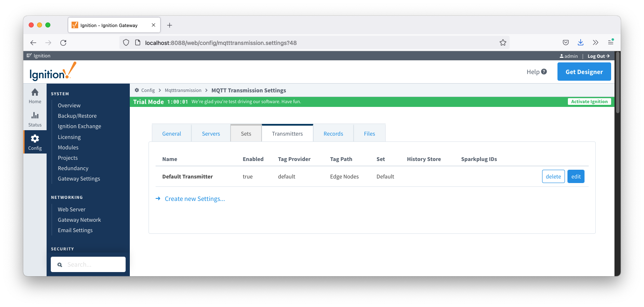Edit the Default Transmitter
The height and width of the screenshot is (307, 644).
click(576, 176)
